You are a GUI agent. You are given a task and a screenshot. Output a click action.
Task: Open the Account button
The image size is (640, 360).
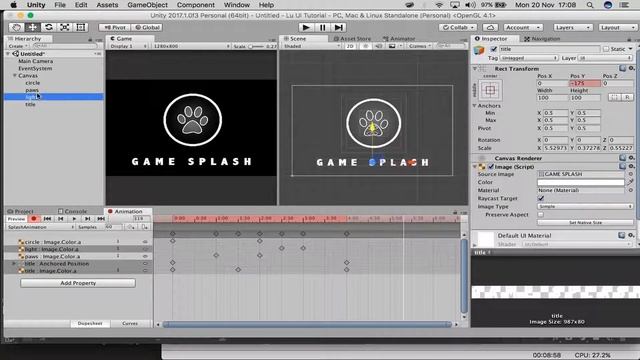point(522,27)
